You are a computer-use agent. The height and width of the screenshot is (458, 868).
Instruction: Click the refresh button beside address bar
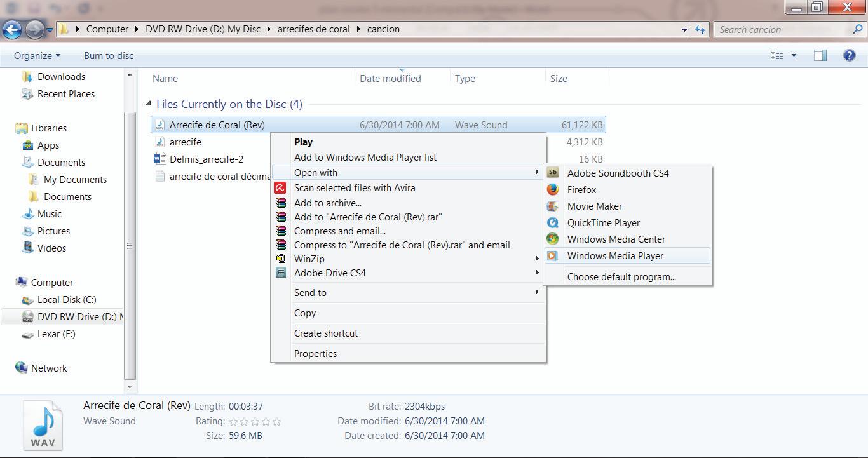(700, 29)
